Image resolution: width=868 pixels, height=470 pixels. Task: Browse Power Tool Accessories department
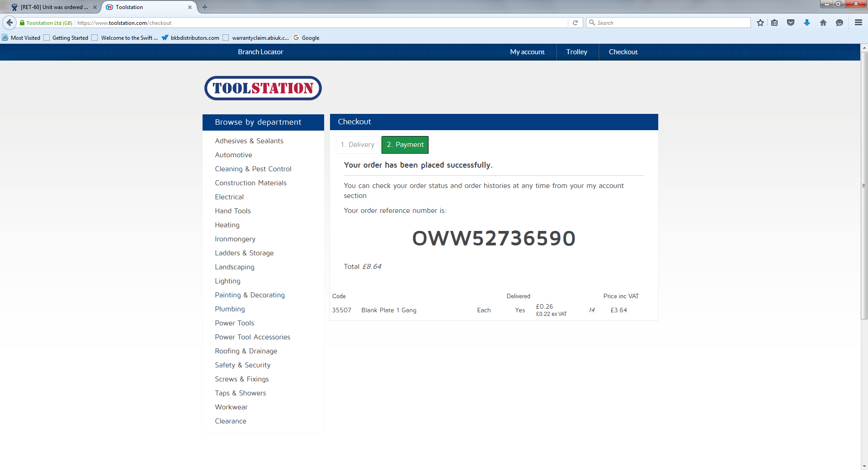pos(253,337)
